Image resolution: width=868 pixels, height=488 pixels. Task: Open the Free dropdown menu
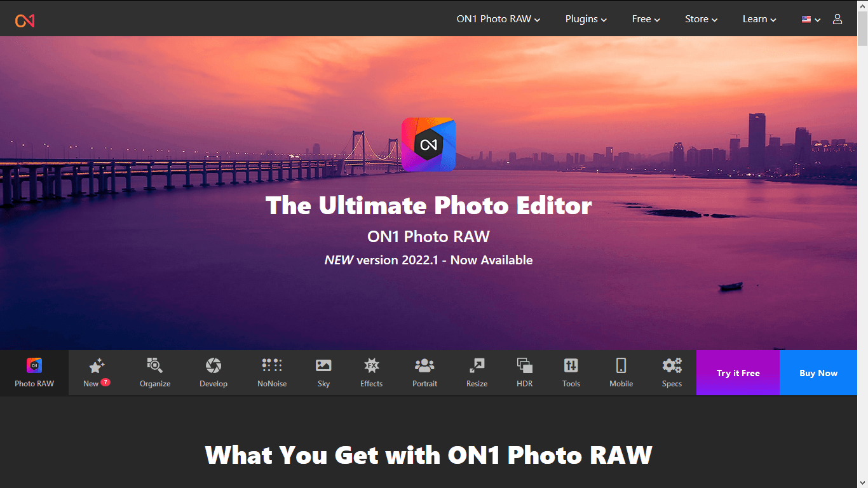pyautogui.click(x=646, y=19)
